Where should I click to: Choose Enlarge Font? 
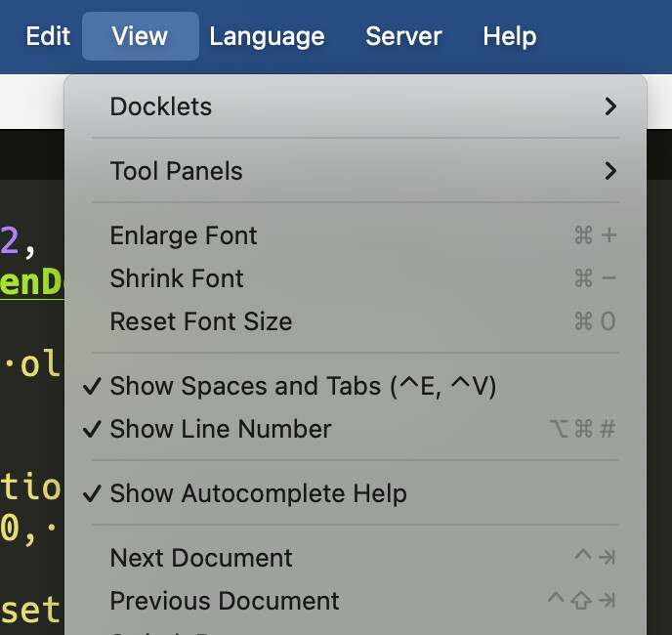(184, 235)
